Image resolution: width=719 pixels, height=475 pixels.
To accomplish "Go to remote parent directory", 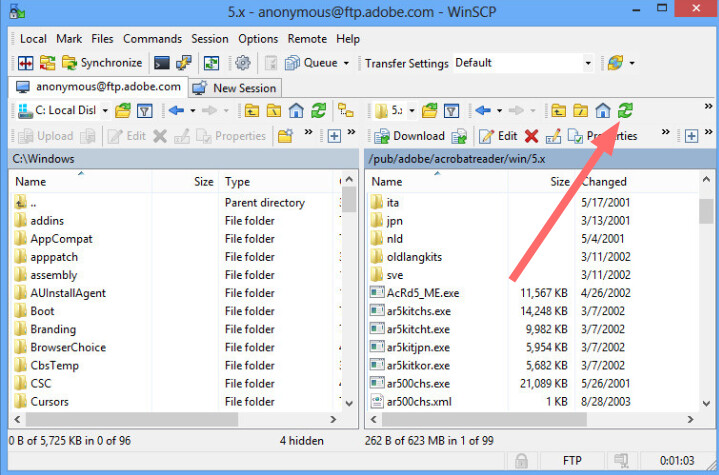I will (x=559, y=110).
